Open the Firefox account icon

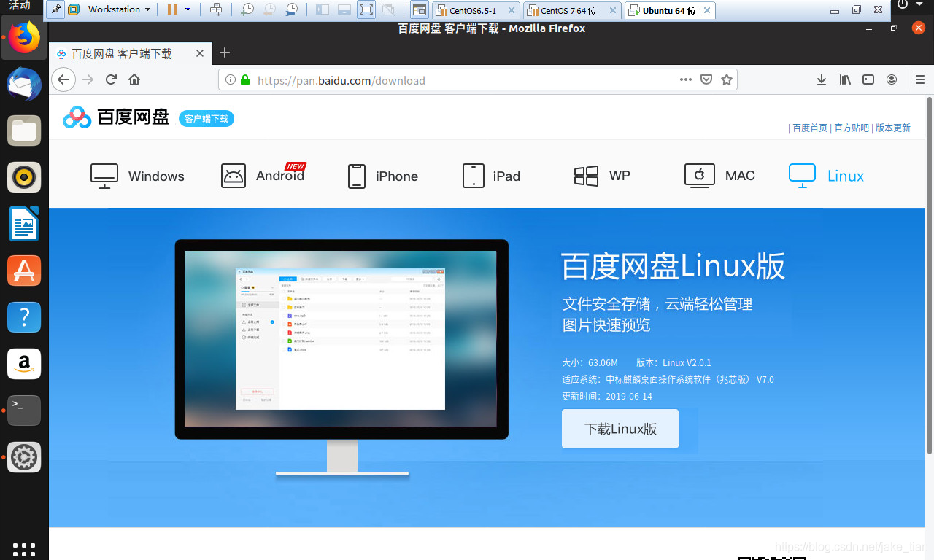[x=892, y=79]
